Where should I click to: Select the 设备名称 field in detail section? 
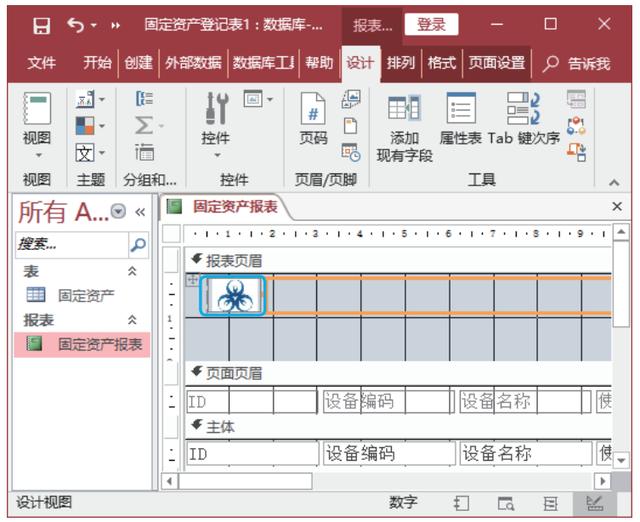526,453
